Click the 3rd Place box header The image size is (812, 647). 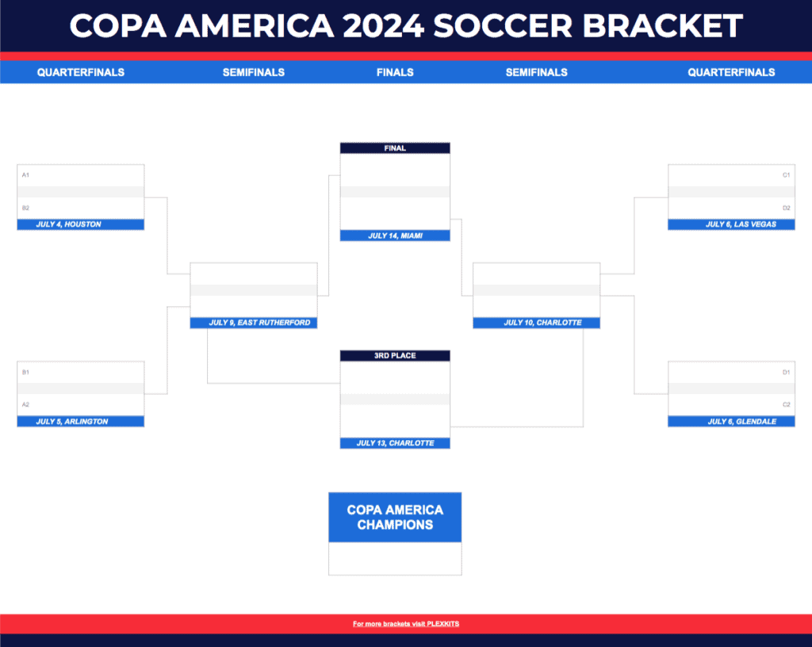coord(395,356)
